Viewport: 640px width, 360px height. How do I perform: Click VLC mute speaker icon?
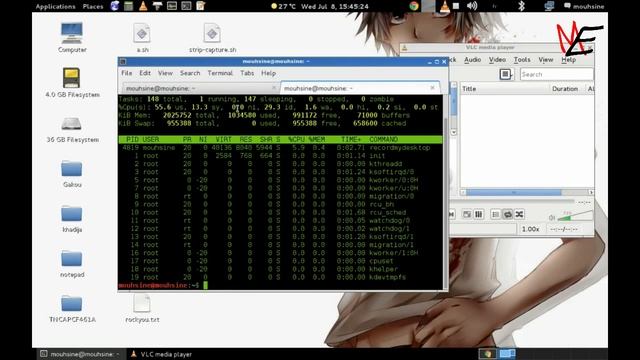point(552,218)
